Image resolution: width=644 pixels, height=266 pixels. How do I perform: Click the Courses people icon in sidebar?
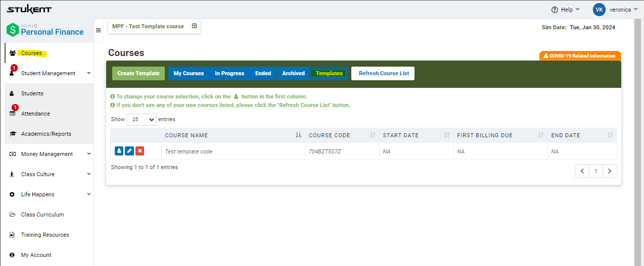[13, 53]
